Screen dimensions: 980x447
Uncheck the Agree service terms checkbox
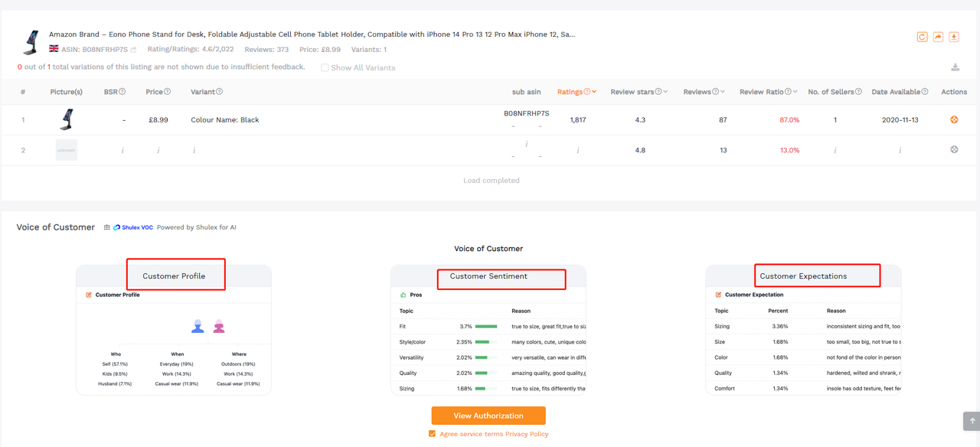(x=433, y=434)
